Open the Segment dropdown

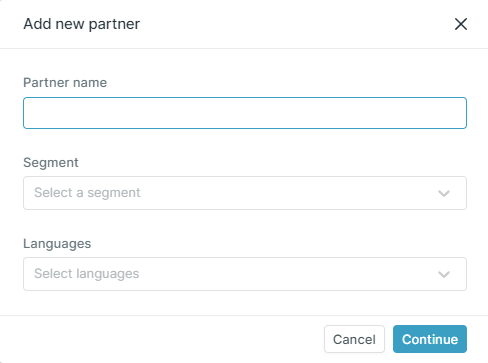click(x=245, y=193)
